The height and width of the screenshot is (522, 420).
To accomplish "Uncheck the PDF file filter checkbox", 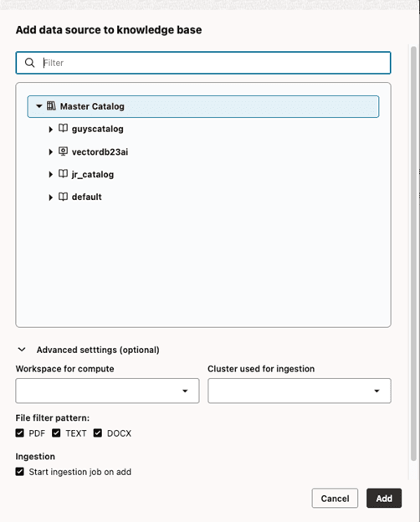I will [x=19, y=432].
